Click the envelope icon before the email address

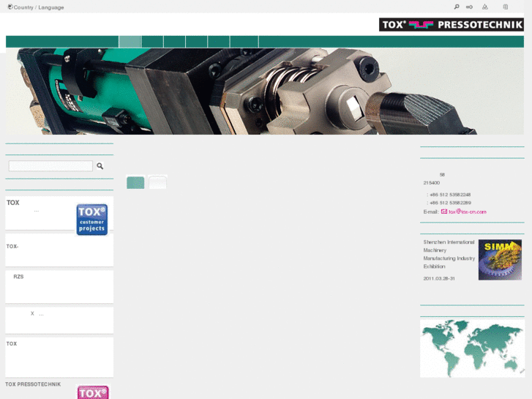point(443,212)
